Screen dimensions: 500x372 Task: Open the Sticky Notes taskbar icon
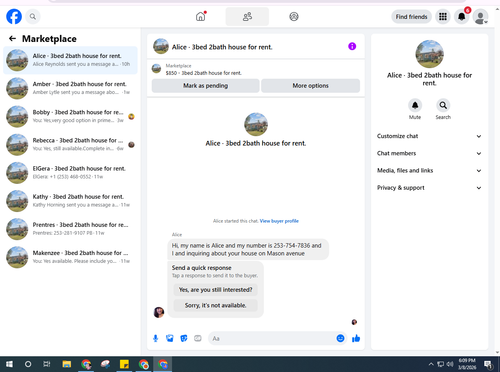click(x=124, y=364)
